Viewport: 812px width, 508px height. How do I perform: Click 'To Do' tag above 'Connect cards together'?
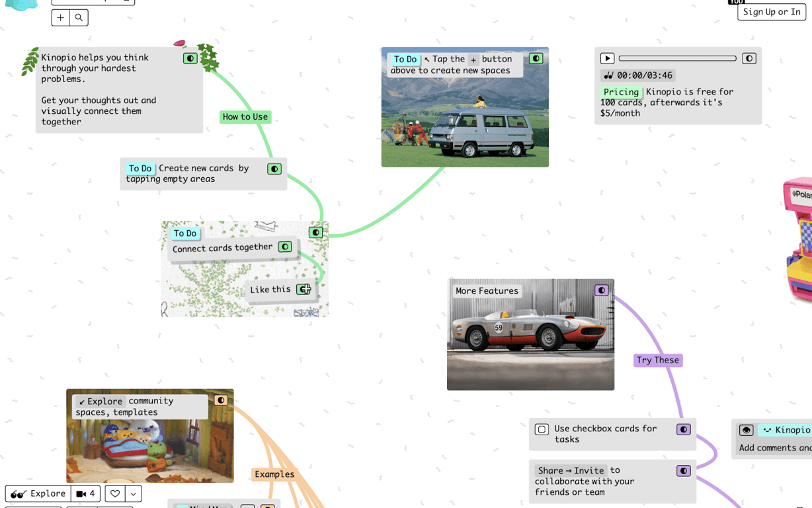coord(185,233)
